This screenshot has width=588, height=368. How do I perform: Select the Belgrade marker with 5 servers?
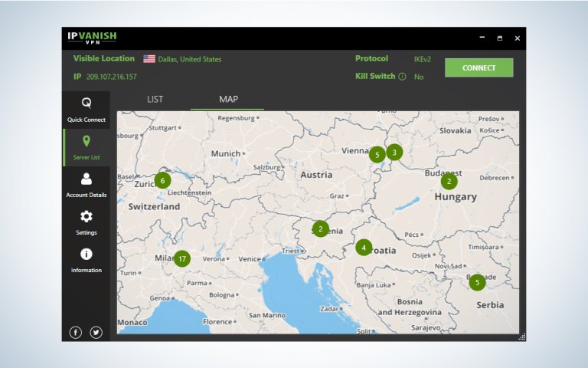pyautogui.click(x=477, y=282)
